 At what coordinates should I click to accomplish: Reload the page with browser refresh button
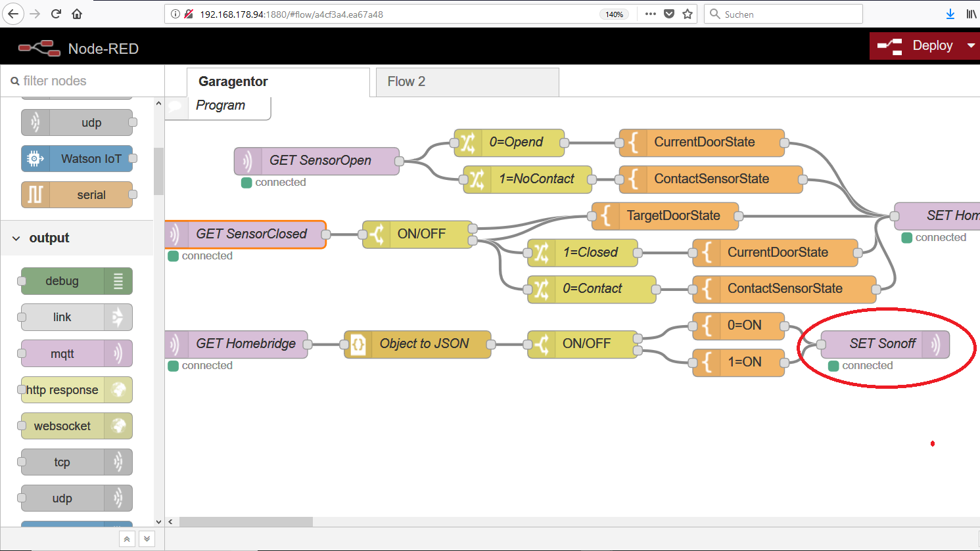click(x=56, y=14)
